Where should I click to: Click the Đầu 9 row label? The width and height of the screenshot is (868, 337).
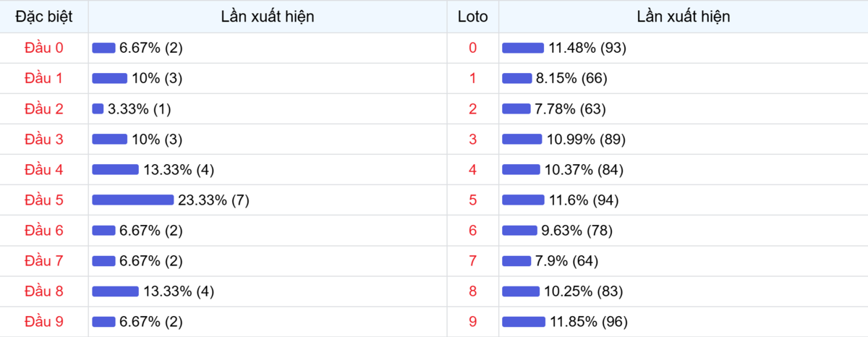point(44,322)
